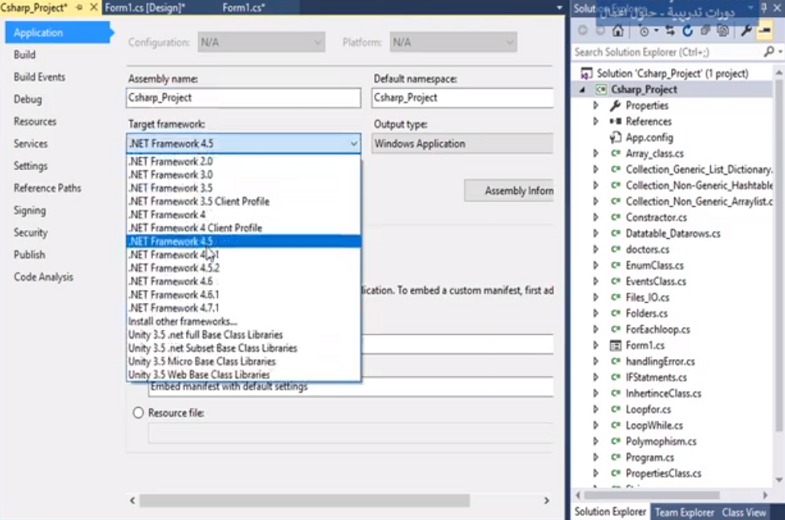Click the Properties wrench icon in toolbar
785x520 pixels.
[746, 31]
